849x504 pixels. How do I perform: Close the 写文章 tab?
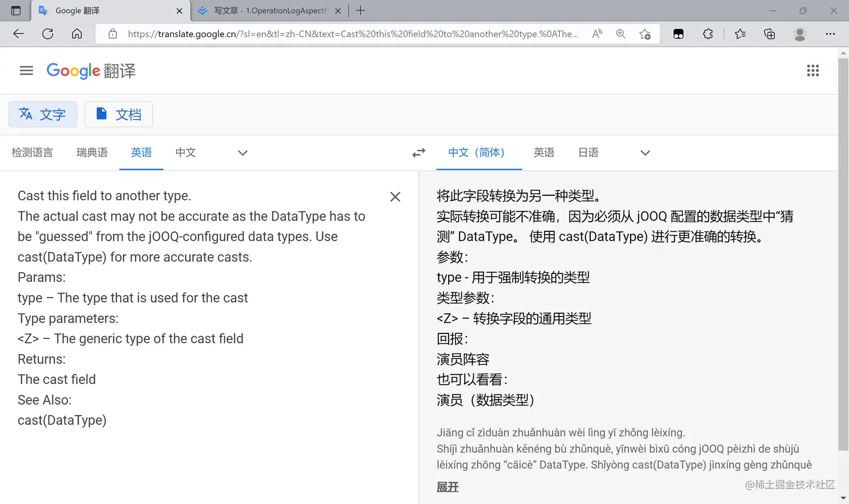(x=338, y=11)
